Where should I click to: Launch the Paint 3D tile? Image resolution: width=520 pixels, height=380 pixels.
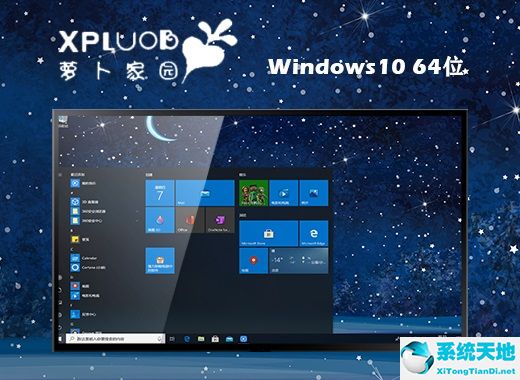tap(160, 220)
